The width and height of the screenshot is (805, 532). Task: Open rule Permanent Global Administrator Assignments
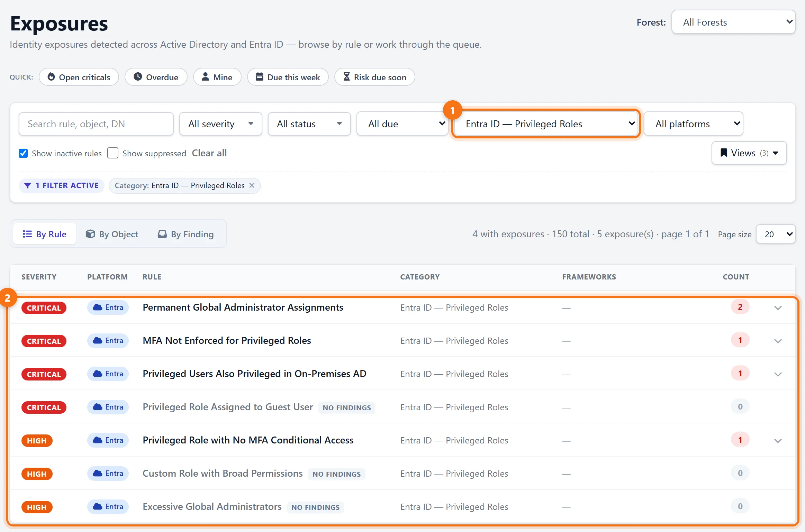243,307
